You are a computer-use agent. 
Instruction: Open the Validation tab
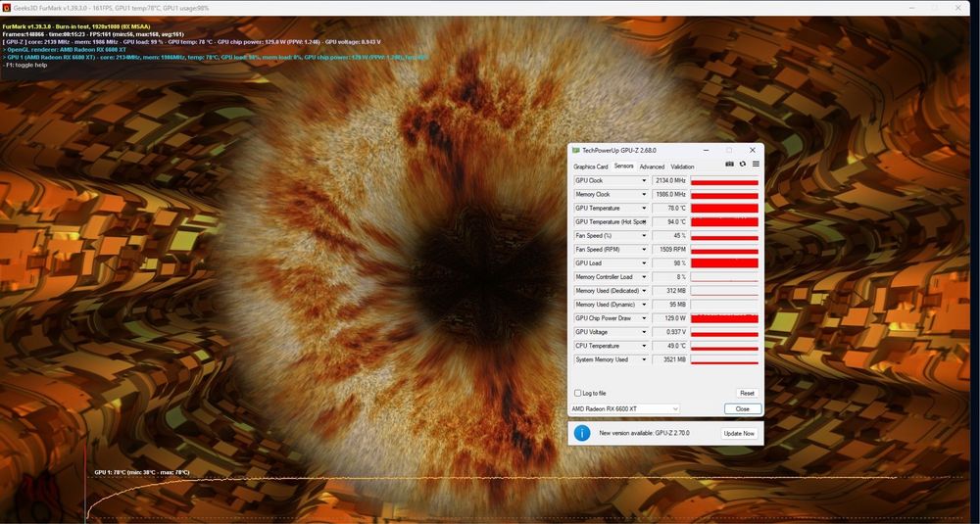click(682, 167)
